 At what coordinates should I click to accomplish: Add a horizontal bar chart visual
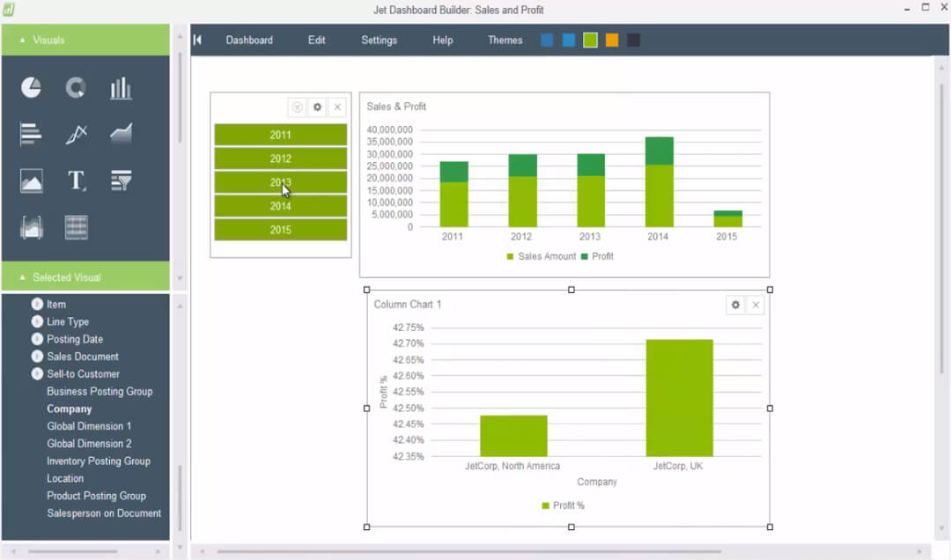(x=31, y=134)
